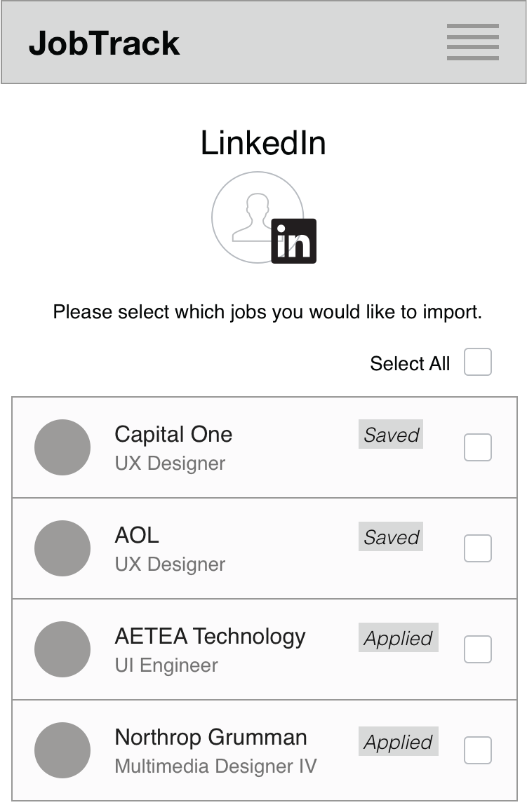Click the Northrop Grumman company logo circle
This screenshot has height=812, width=527.
click(62, 750)
